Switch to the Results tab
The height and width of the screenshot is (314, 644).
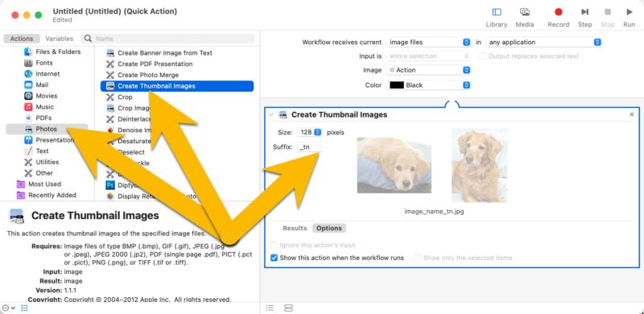point(295,228)
